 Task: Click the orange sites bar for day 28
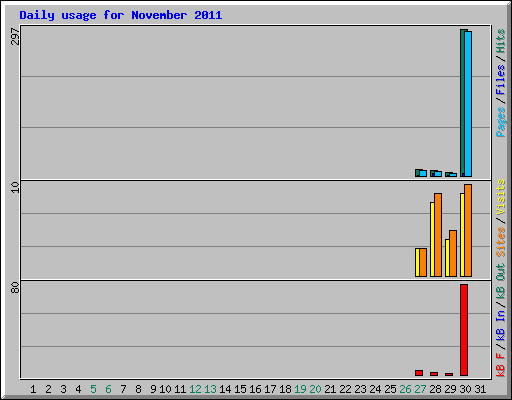click(x=438, y=235)
